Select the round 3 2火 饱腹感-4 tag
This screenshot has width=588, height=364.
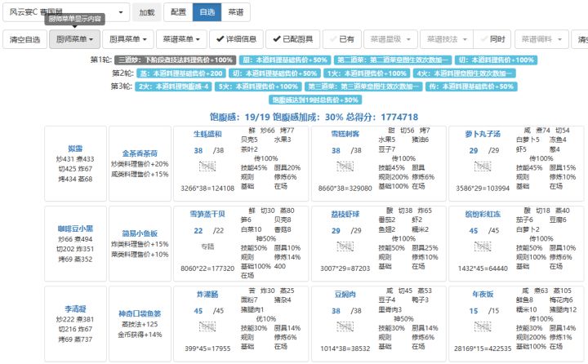(173, 87)
